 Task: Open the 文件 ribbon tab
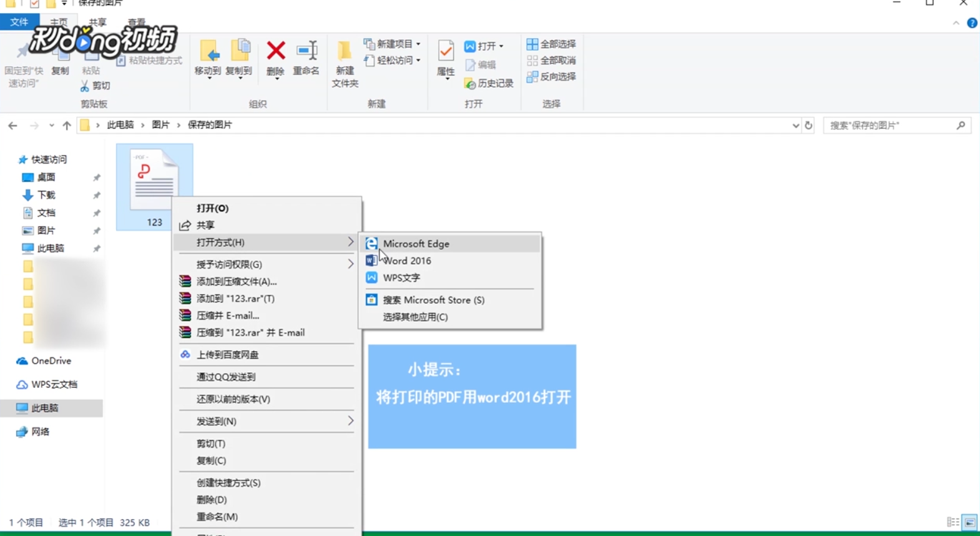19,22
